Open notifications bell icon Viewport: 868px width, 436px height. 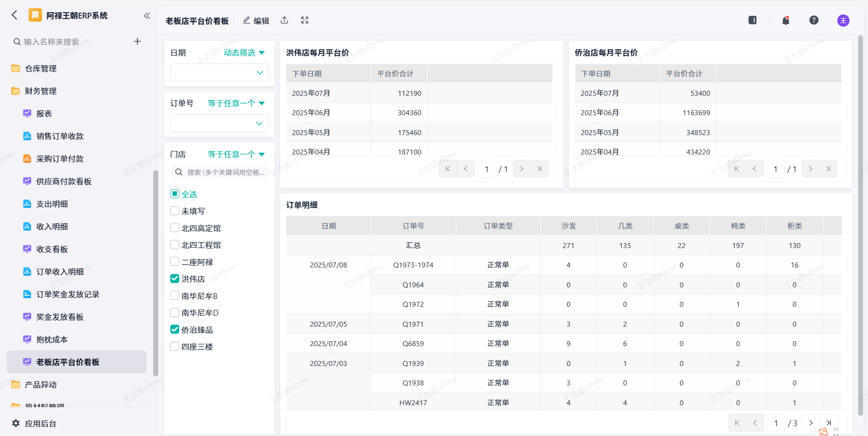pos(786,20)
